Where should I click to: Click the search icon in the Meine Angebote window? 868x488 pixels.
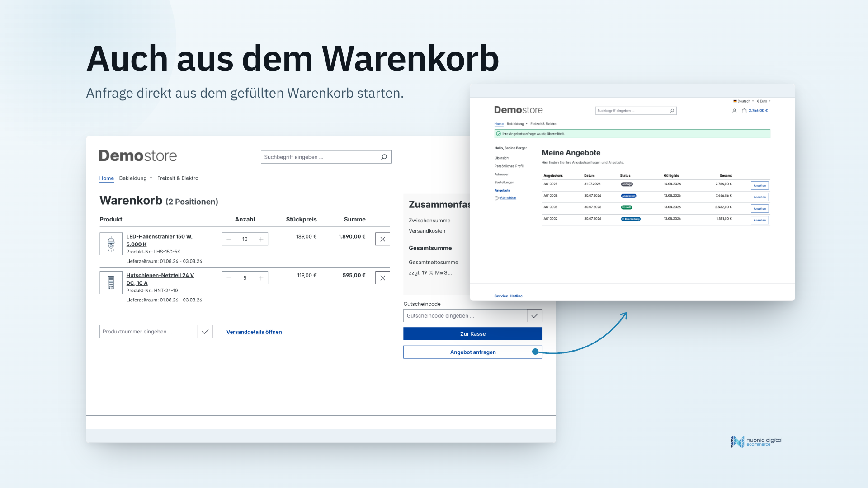pos(672,111)
